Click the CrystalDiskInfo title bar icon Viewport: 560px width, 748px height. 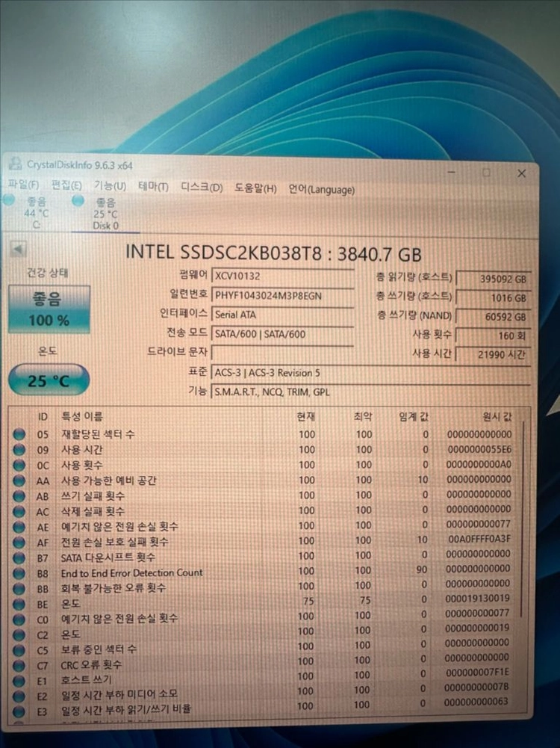point(16,164)
